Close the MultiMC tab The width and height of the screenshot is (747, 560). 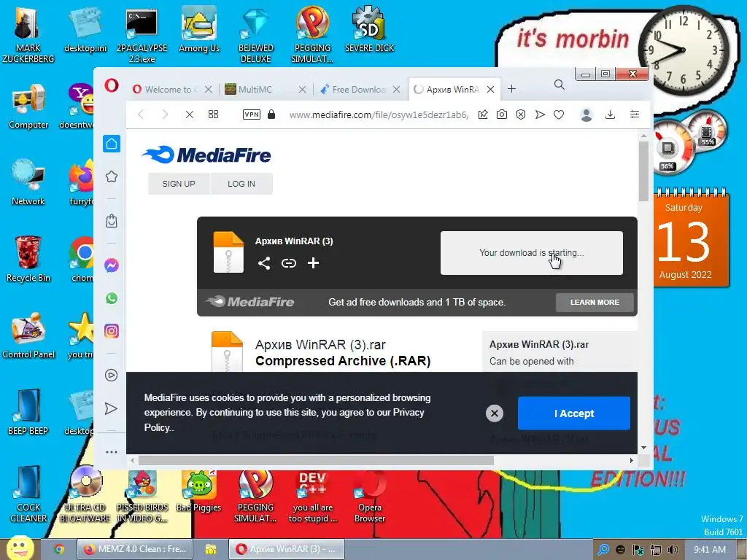point(302,89)
